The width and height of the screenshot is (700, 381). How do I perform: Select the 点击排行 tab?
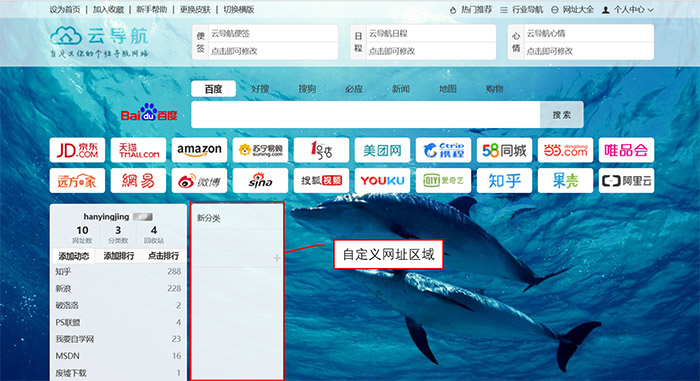163,256
